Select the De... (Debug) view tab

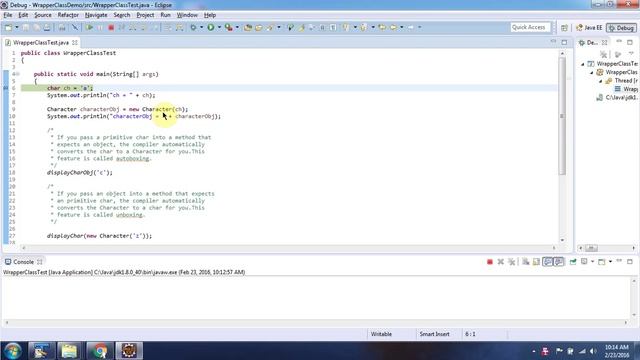[593, 42]
